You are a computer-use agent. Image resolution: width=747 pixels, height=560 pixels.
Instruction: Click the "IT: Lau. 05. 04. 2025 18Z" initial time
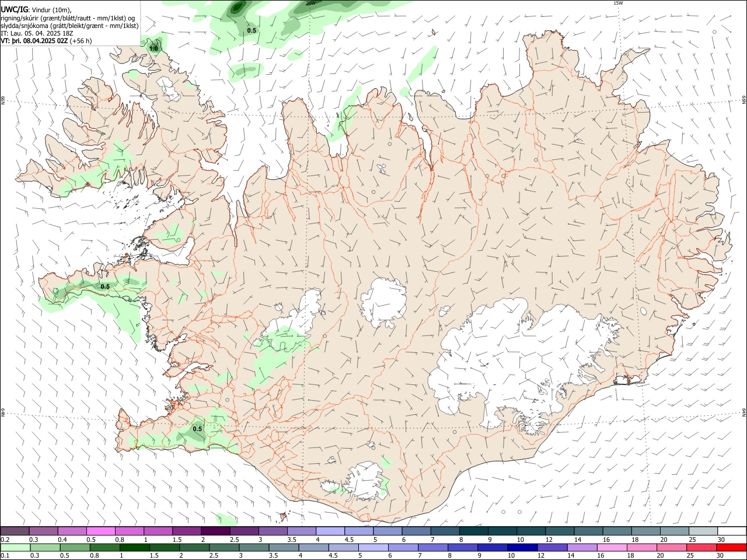(37, 33)
